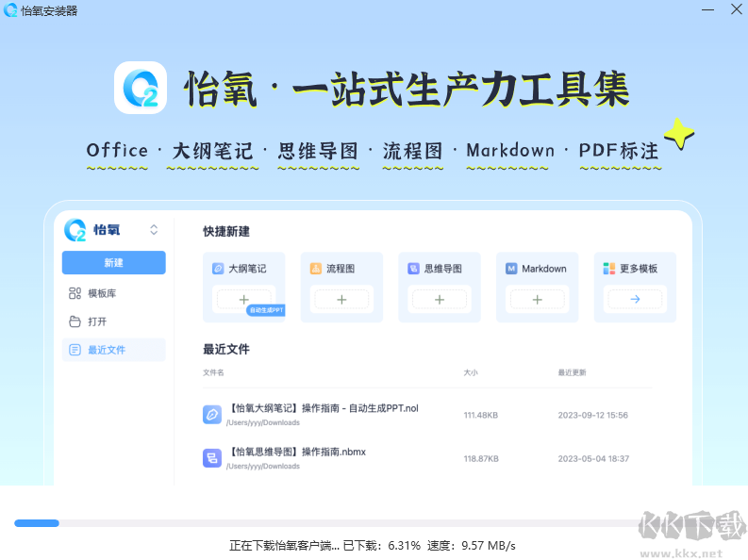The height and width of the screenshot is (560, 748).
Task: Click the 模板库 sidebar icon
Action: click(x=75, y=293)
